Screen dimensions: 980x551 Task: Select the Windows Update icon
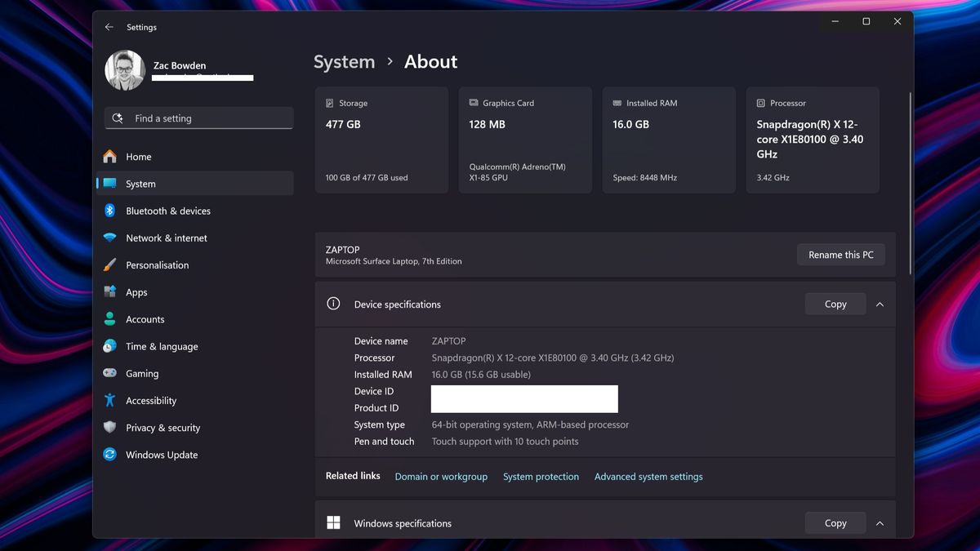click(x=109, y=455)
